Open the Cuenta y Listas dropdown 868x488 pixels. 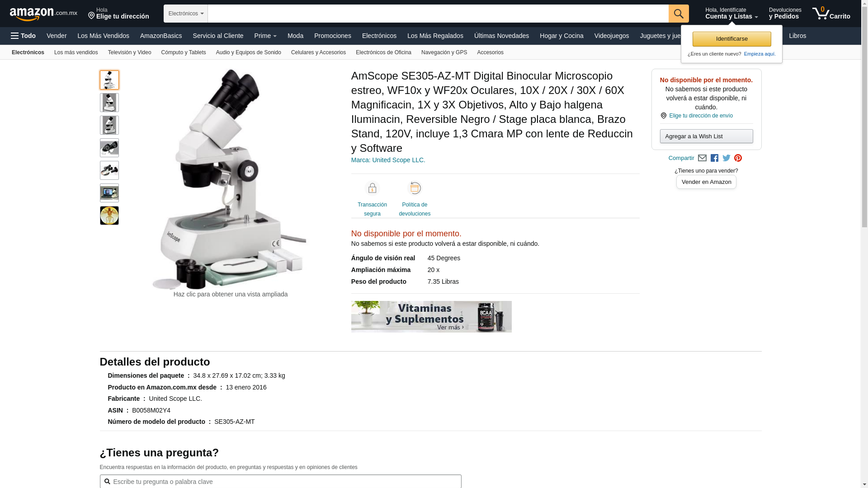tap(731, 14)
